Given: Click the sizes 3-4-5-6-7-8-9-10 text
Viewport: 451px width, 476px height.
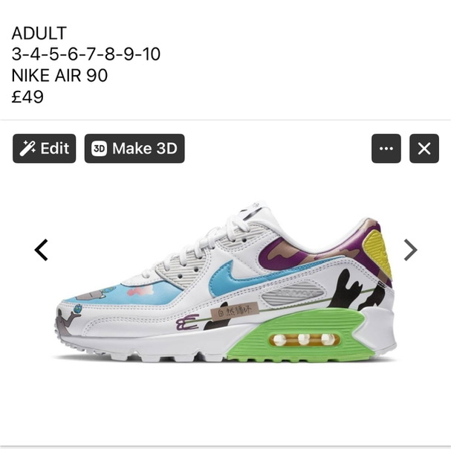Looking at the screenshot, I should click(86, 54).
